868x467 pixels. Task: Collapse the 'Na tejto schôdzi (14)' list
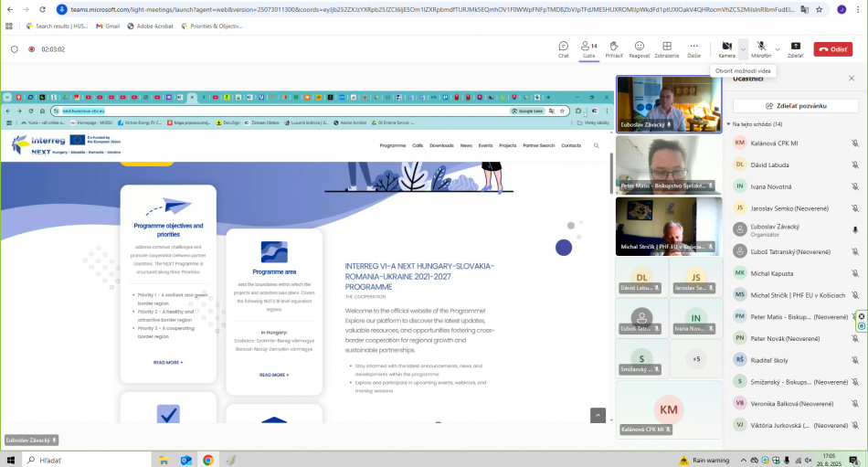point(728,124)
